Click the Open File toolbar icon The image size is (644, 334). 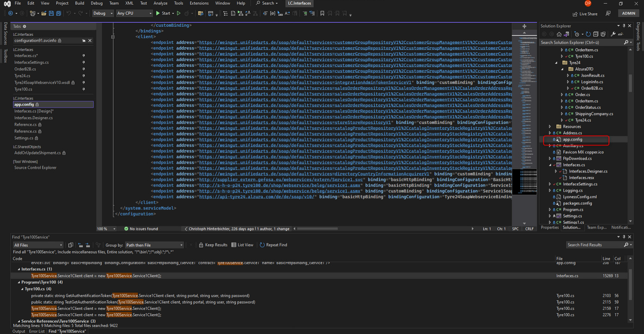pos(44,13)
